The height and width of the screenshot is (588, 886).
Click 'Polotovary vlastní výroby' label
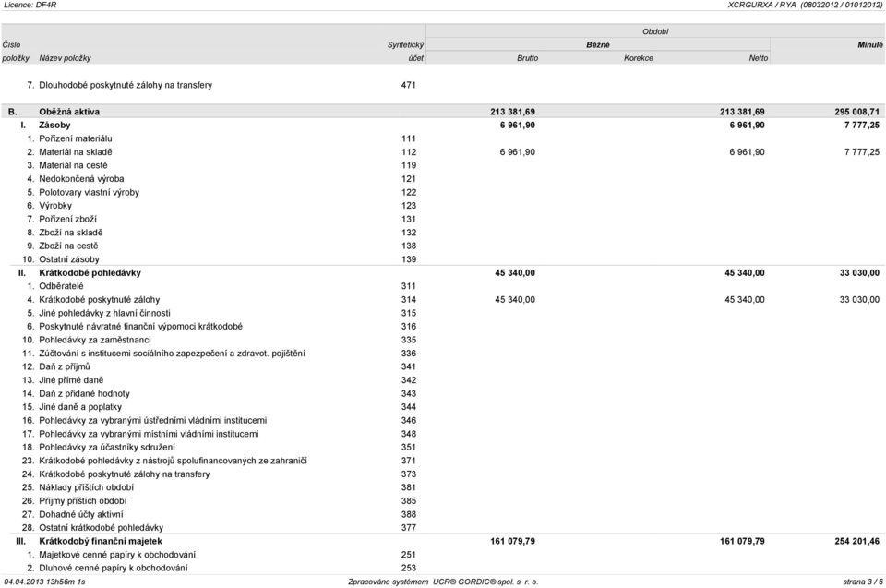[x=89, y=192]
